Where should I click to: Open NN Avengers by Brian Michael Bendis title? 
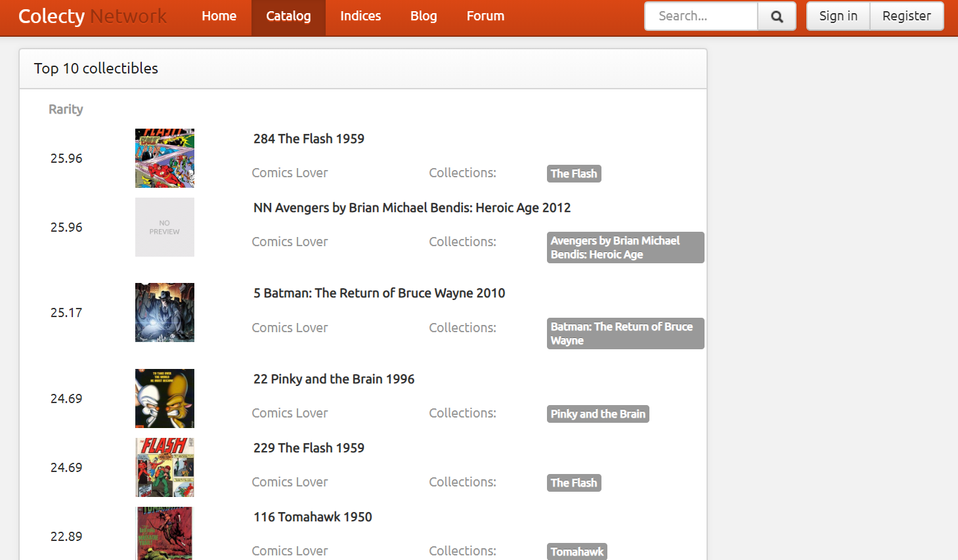(412, 207)
